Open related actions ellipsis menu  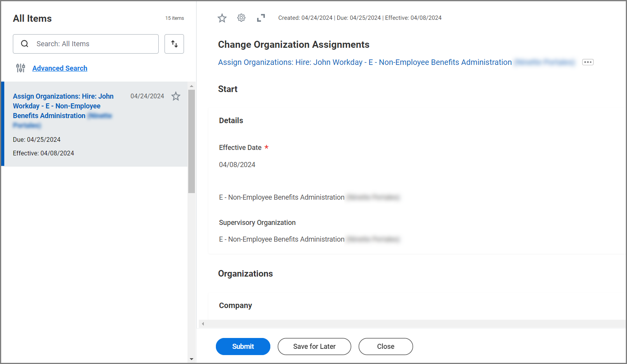coord(588,62)
